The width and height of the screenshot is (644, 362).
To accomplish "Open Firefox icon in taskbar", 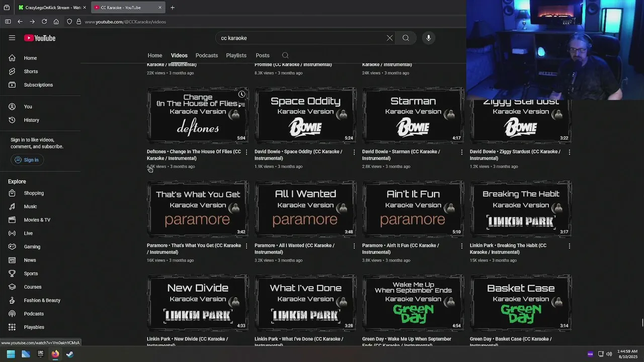I will (55, 354).
